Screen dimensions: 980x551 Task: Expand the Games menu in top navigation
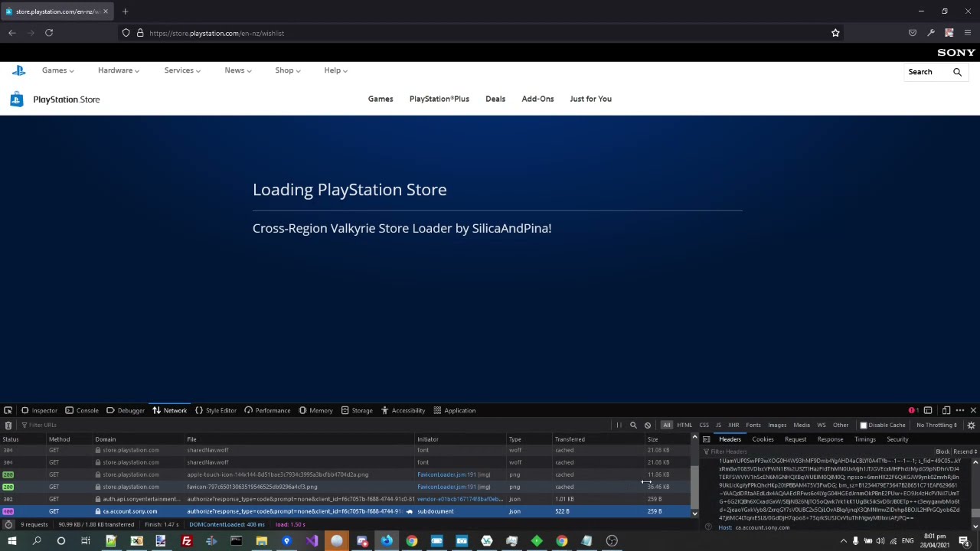point(58,70)
